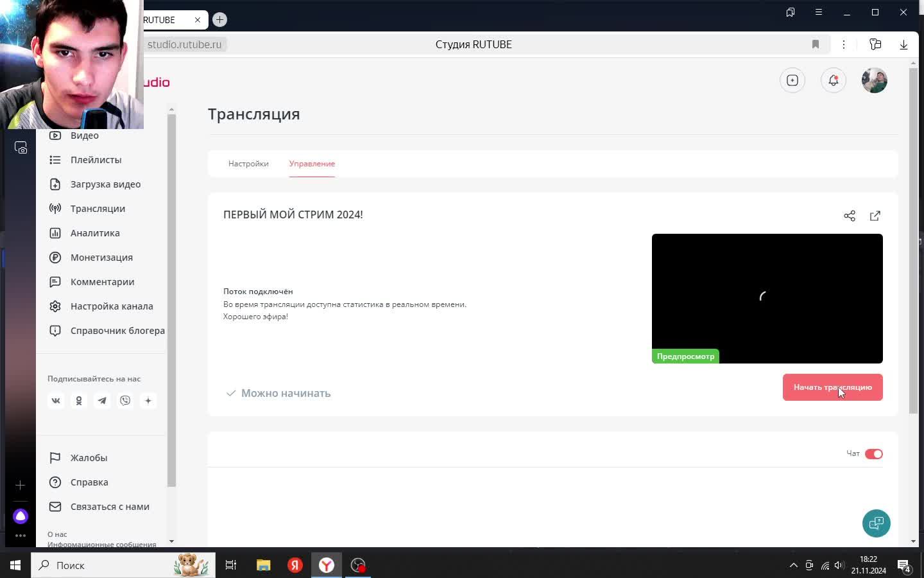The image size is (924, 578).
Task: Open the red Yandex app on taskbar
Action: [295, 565]
